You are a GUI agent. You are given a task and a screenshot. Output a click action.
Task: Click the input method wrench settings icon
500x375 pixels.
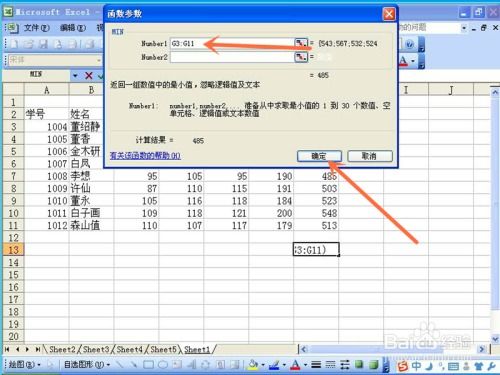[491, 366]
